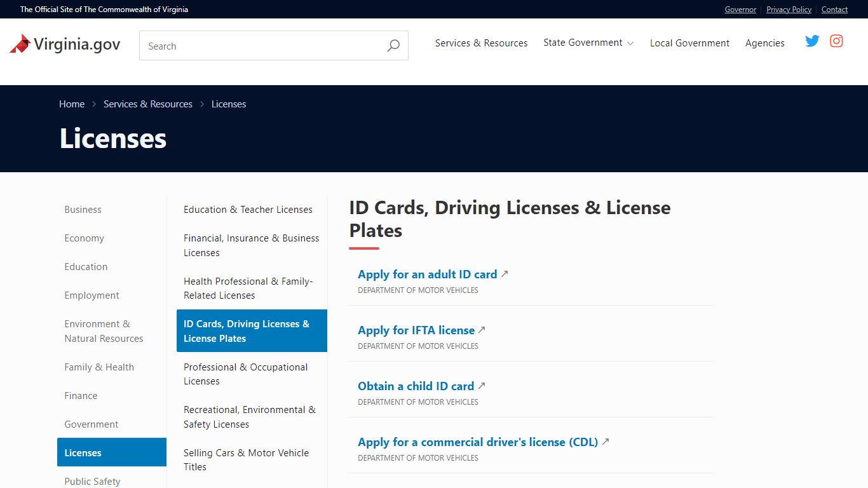Select ID Cards, Driving Licenses subcategory

click(x=252, y=331)
